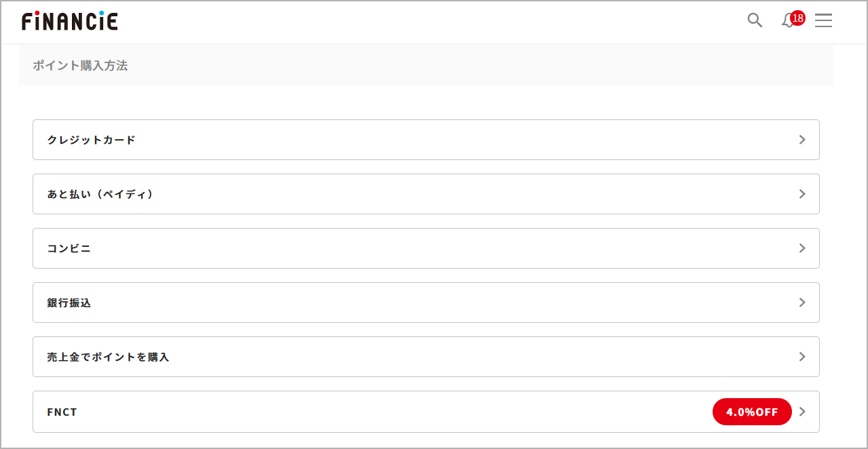Expand the FNCT row chevron
This screenshot has height=449, width=868.
coord(802,412)
